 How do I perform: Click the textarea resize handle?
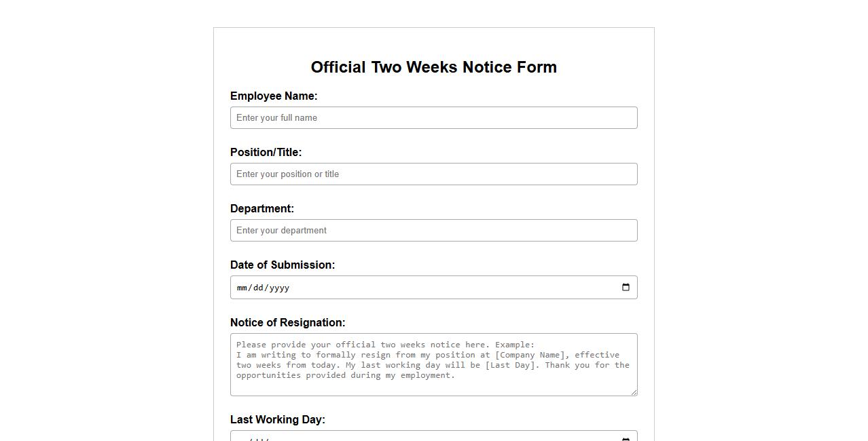[634, 394]
